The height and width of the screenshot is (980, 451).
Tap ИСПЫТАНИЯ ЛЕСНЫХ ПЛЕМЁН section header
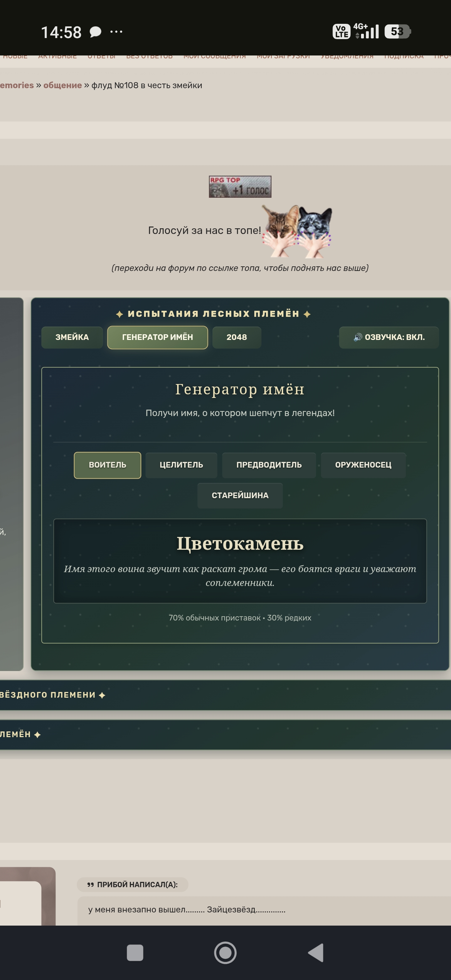click(213, 314)
